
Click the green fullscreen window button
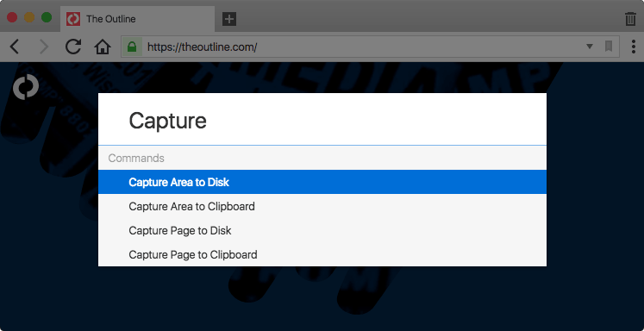coord(47,17)
